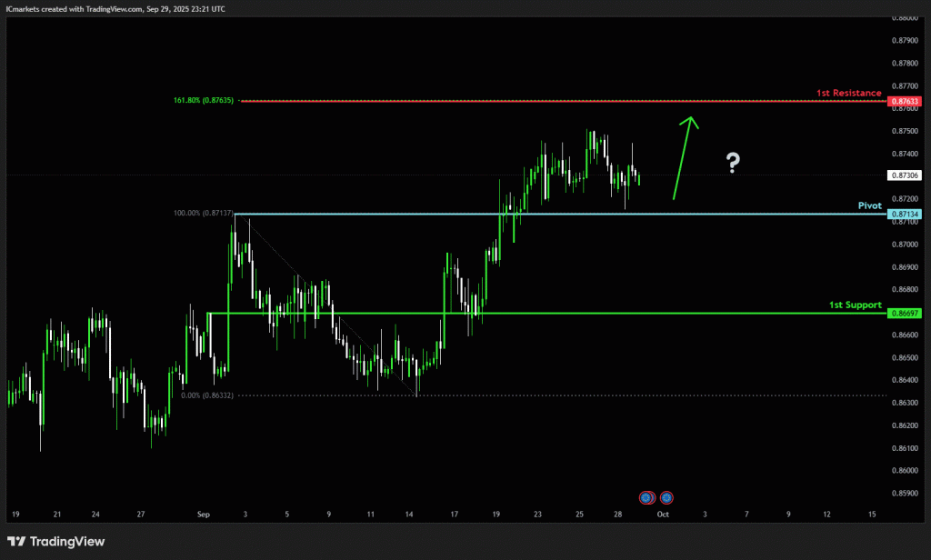Click the left EU economic event icon
Viewport: 931px width, 560px height.
click(x=646, y=497)
